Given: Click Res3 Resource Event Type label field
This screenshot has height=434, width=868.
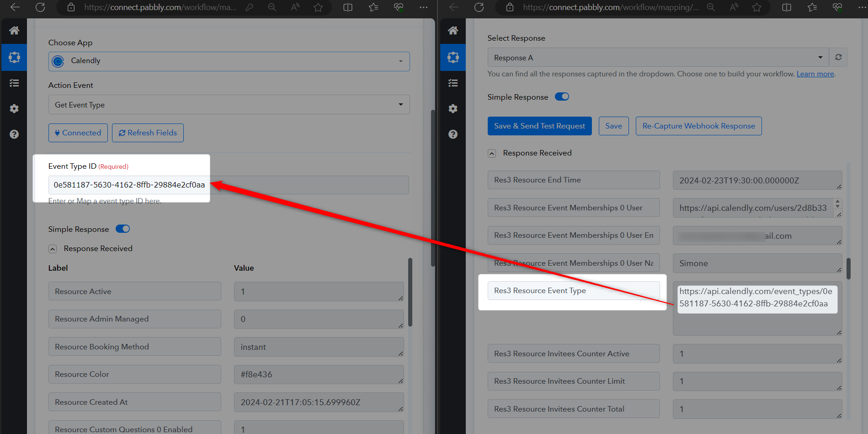Looking at the screenshot, I should (574, 291).
